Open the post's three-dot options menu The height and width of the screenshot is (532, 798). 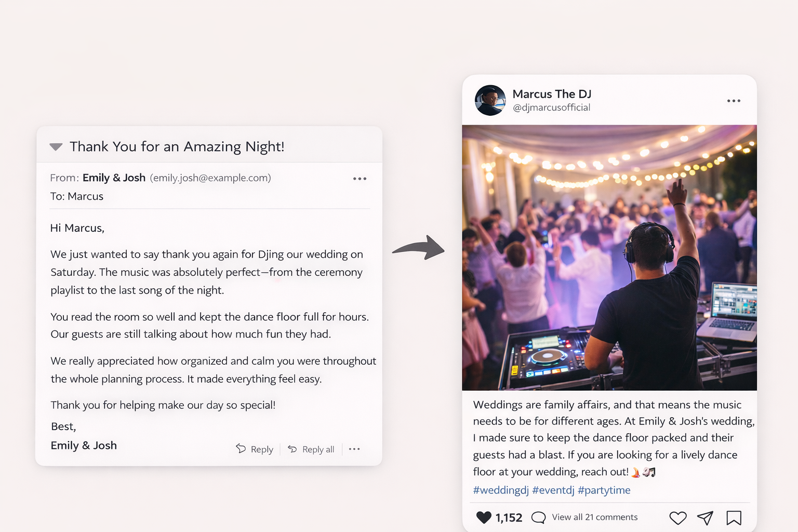pos(734,101)
